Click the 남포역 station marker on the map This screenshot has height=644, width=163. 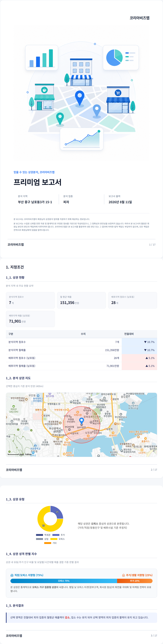coord(106,429)
